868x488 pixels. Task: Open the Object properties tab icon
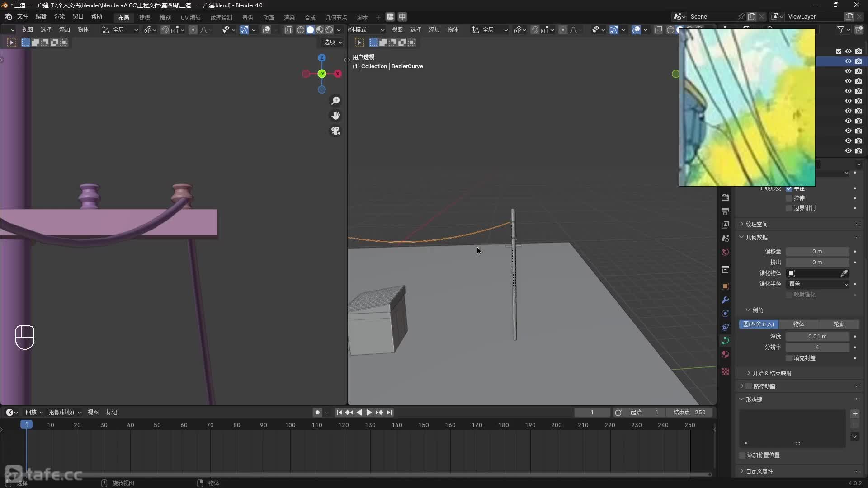pyautogui.click(x=725, y=286)
